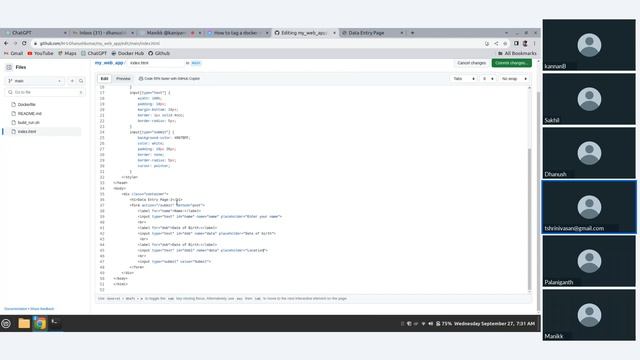
Task: Go back with the browser back arrow
Action: click(6, 43)
